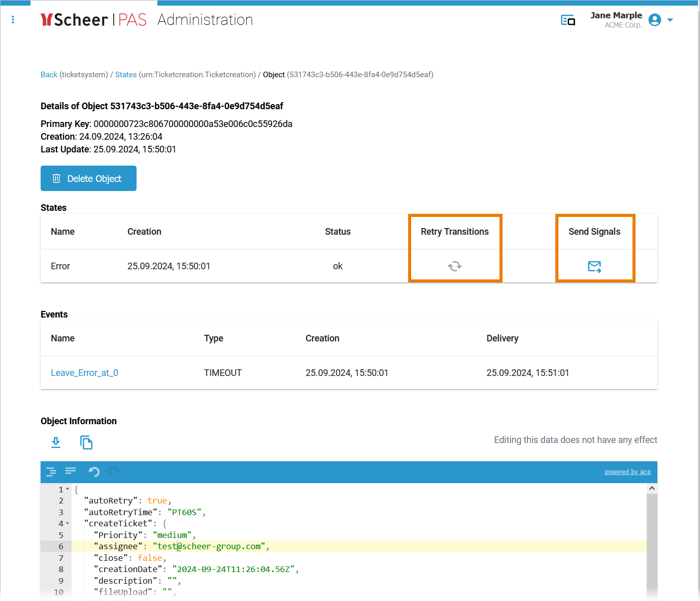Screen dimensions: 700x601
Task: Click the user avatar icon
Action: (x=655, y=20)
